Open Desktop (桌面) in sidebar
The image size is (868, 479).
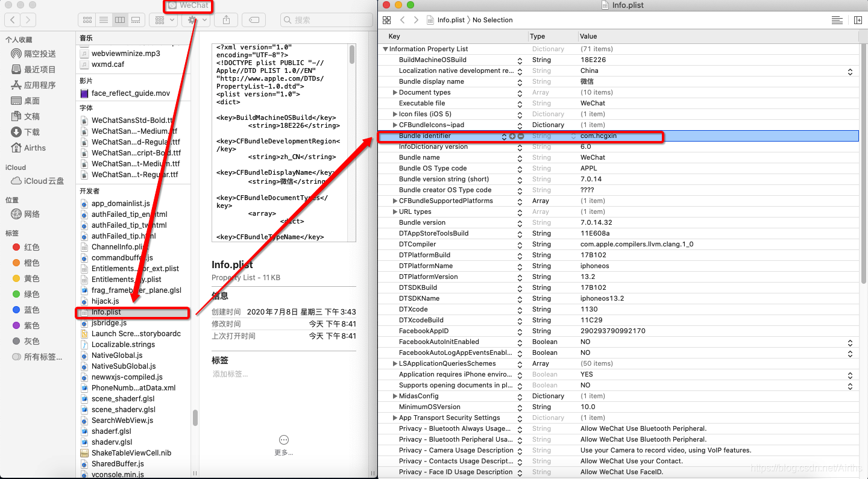(27, 101)
